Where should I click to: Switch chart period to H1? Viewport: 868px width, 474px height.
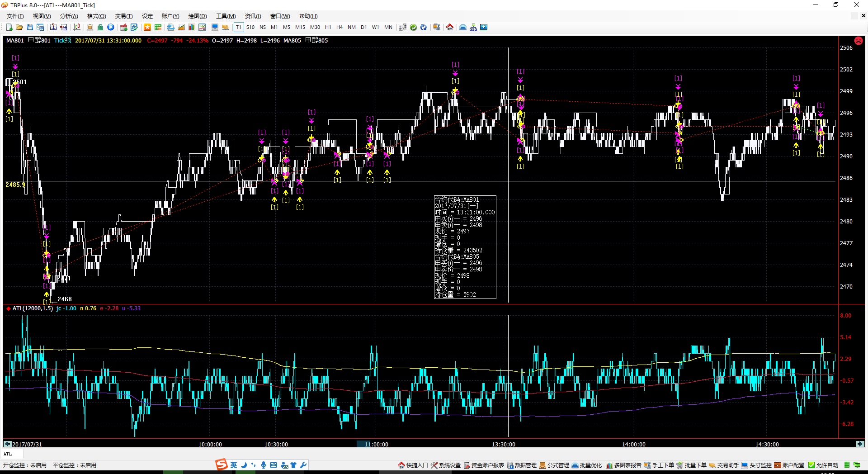click(x=328, y=27)
